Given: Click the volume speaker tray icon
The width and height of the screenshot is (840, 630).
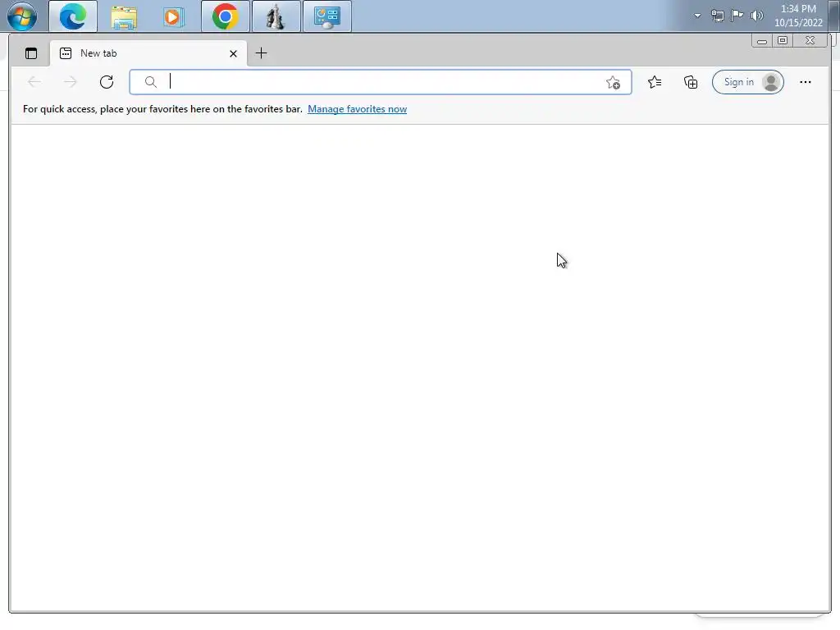Looking at the screenshot, I should tap(757, 16).
